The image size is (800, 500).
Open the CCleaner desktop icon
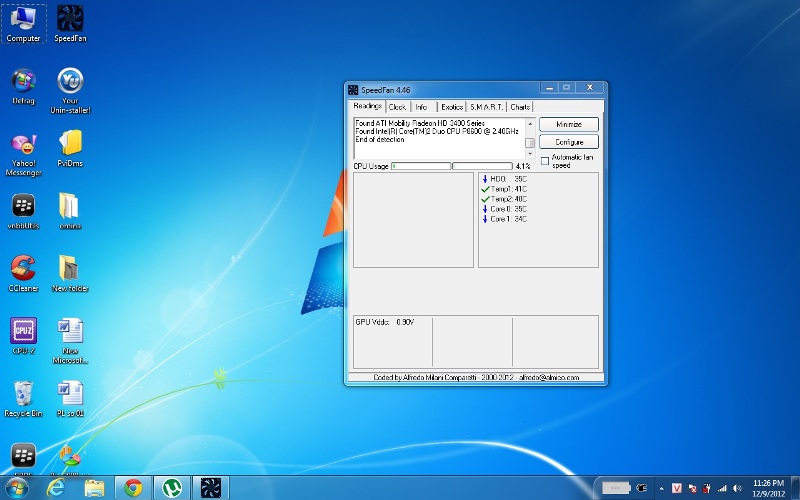point(23,270)
